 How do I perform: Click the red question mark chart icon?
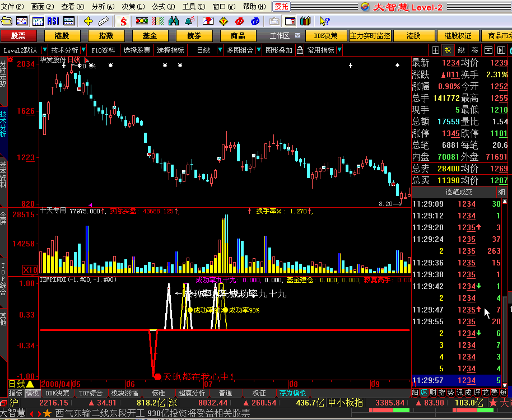(x=208, y=21)
